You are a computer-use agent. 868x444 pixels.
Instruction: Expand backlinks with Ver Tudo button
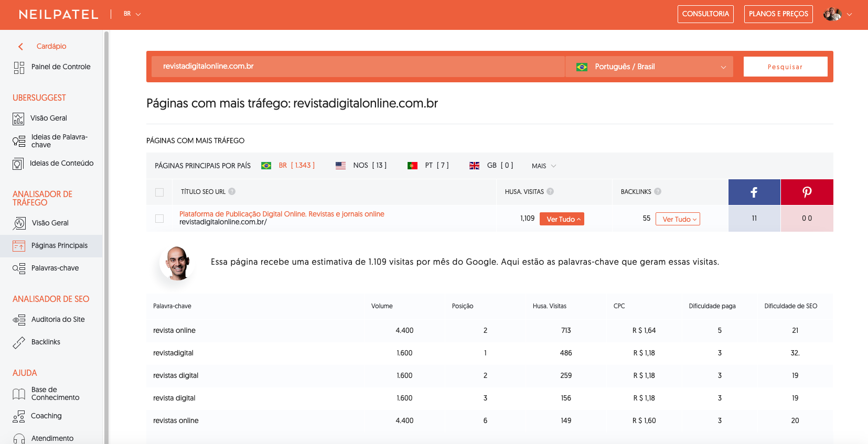point(678,219)
